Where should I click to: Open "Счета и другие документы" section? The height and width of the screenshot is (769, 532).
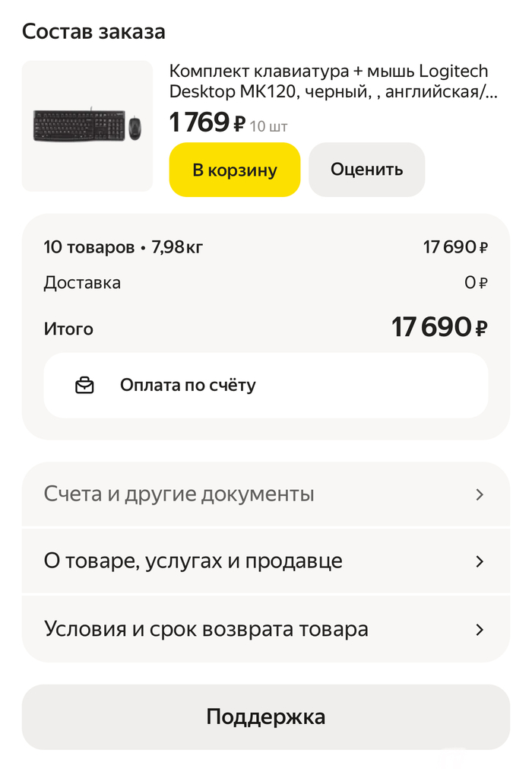[x=179, y=494]
